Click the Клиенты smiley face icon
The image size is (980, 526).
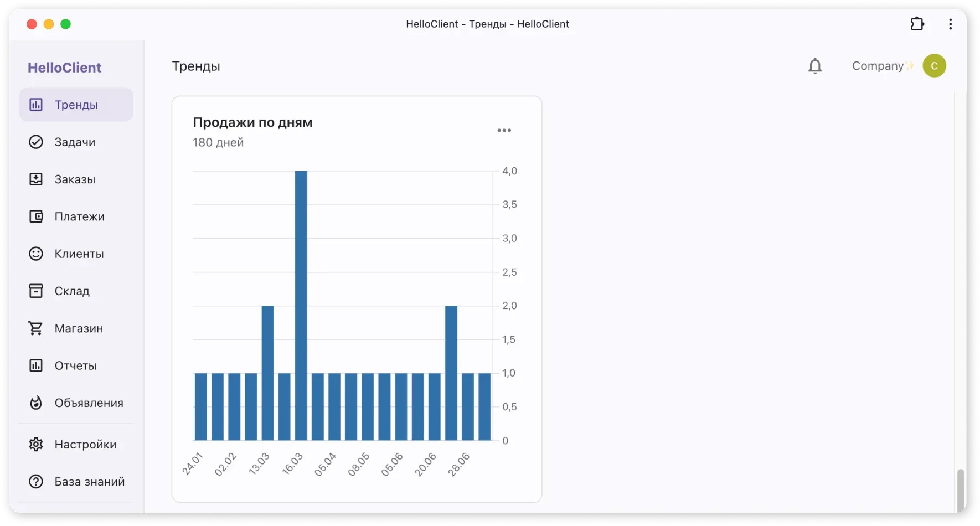[36, 254]
